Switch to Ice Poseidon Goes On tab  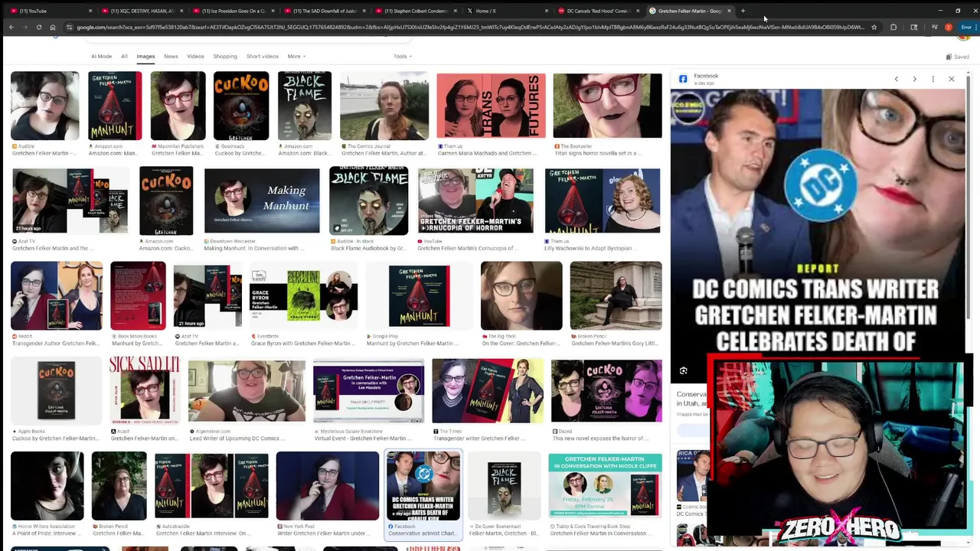(233, 11)
